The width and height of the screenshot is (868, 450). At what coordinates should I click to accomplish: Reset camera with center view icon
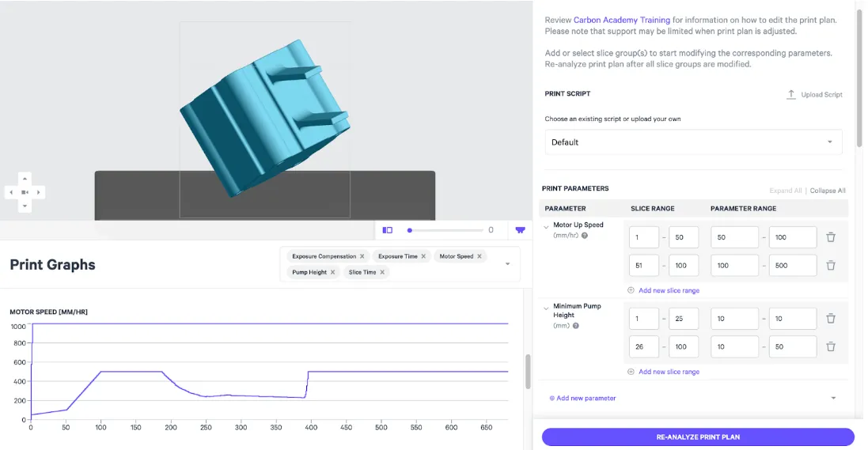[25, 192]
